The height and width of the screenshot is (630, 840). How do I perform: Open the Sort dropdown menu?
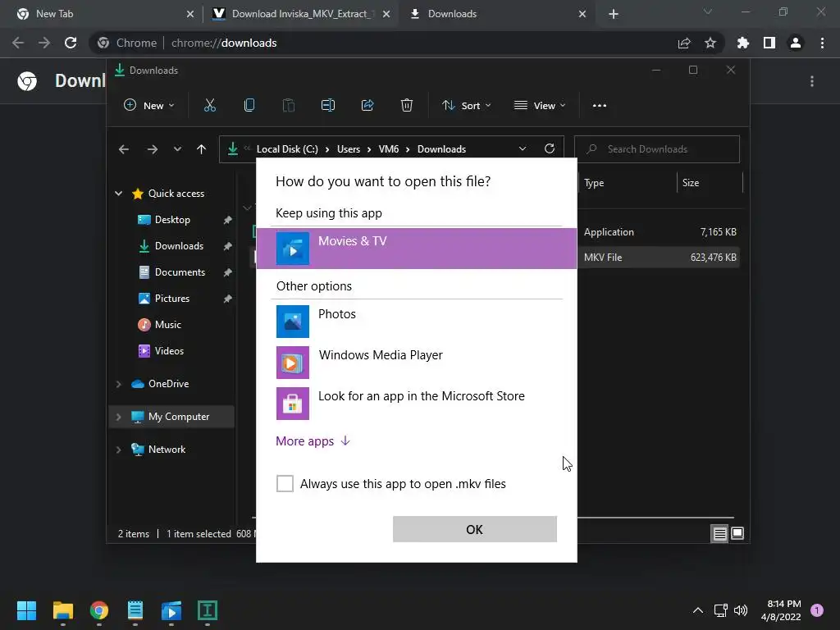click(x=467, y=106)
